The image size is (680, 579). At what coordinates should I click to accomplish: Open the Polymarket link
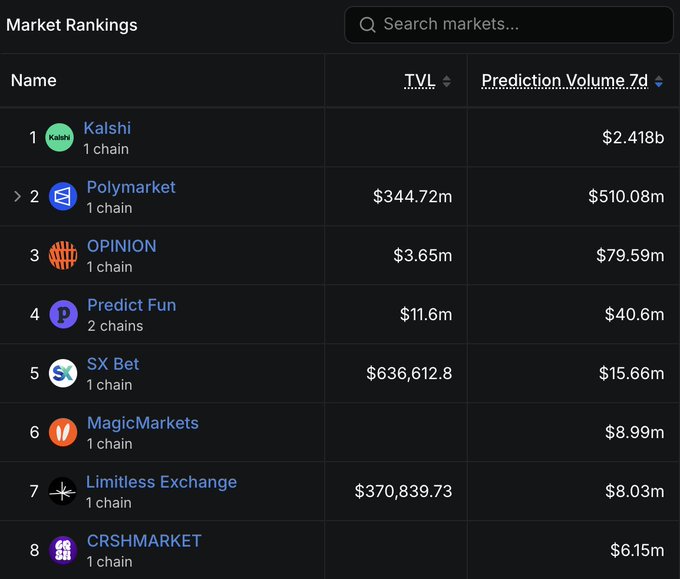[131, 187]
